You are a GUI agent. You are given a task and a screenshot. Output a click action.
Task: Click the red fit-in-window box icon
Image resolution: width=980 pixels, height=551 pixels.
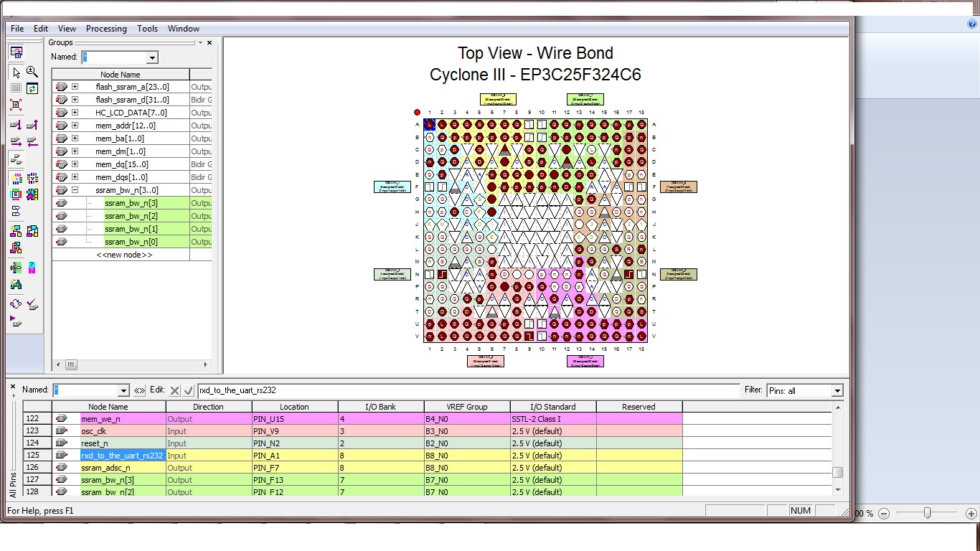[16, 105]
